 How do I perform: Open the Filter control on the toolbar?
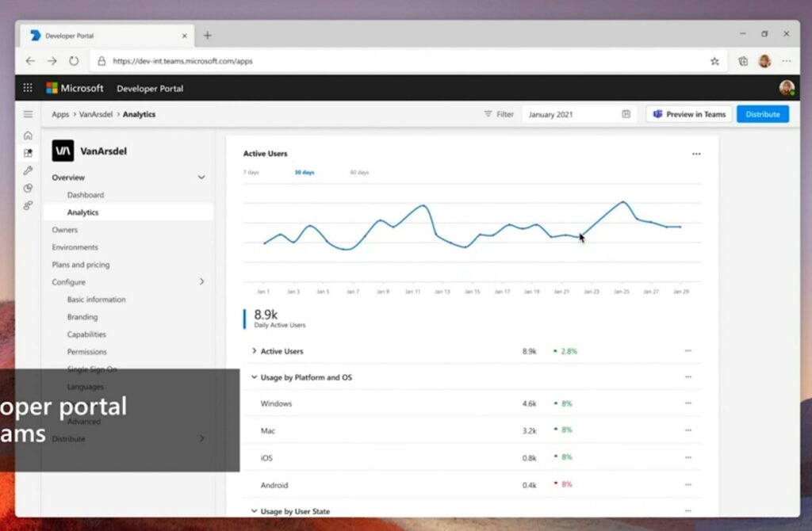click(x=498, y=114)
